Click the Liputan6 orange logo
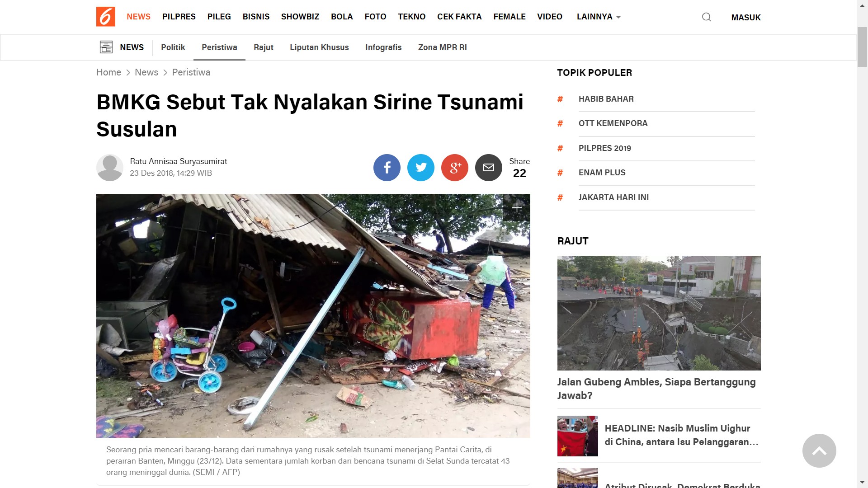This screenshot has height=488, width=868. click(x=105, y=17)
